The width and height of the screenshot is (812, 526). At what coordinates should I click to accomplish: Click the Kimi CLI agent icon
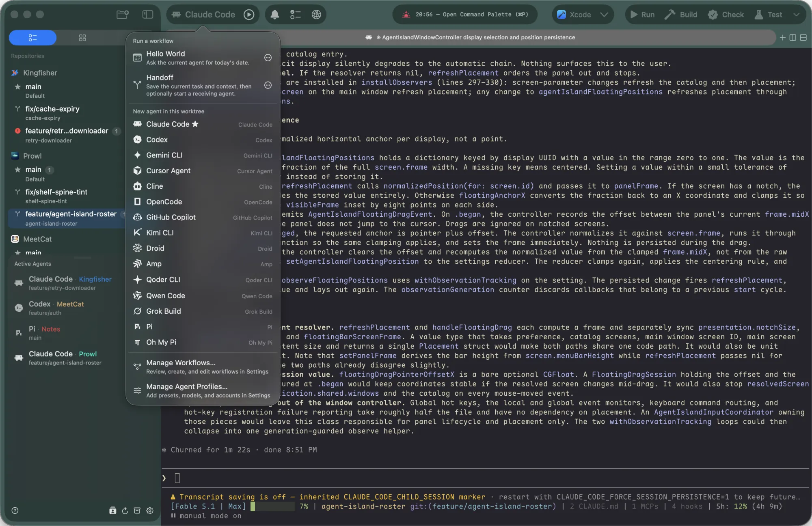click(138, 233)
